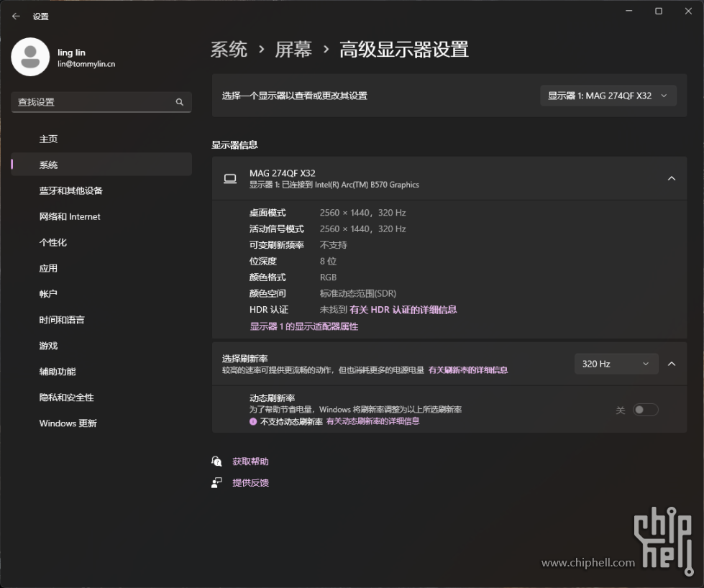Click the 活动信号模式 value 2560 × 1440, 320 Hz

pyautogui.click(x=362, y=229)
